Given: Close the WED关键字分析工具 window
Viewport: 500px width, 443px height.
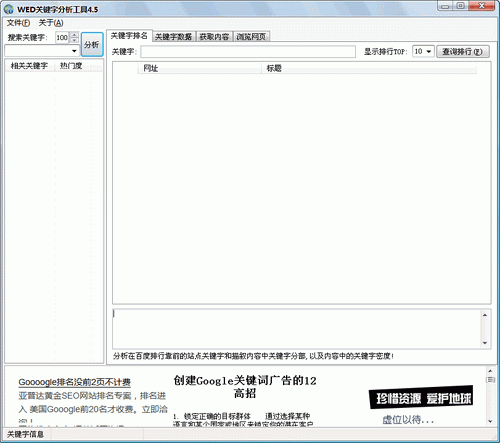Looking at the screenshot, I should [x=481, y=6].
